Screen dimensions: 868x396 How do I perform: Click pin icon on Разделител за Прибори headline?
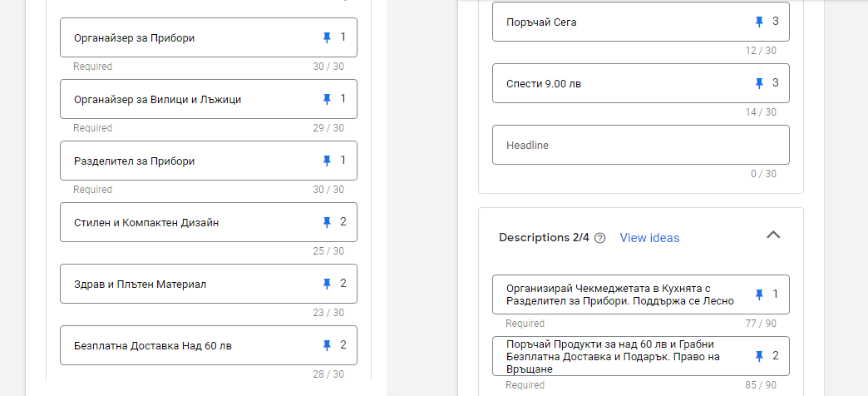point(327,161)
